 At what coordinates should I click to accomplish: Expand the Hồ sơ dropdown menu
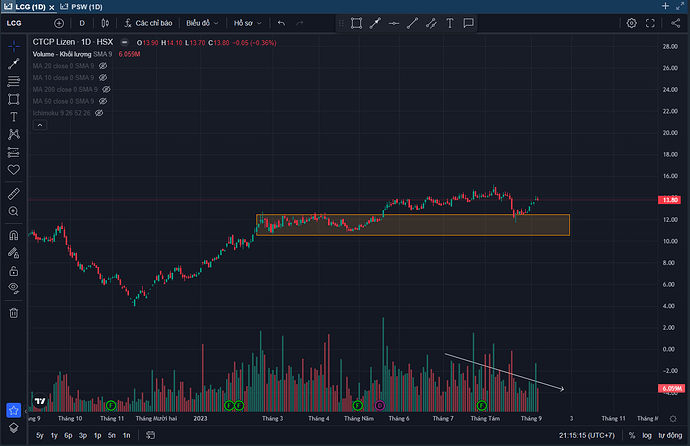(x=247, y=23)
